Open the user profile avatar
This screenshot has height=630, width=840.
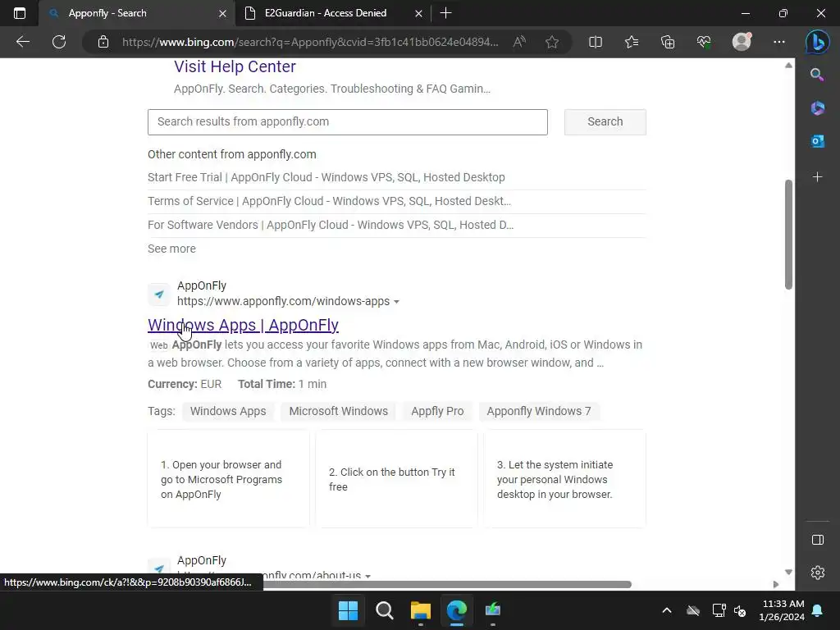click(x=742, y=42)
